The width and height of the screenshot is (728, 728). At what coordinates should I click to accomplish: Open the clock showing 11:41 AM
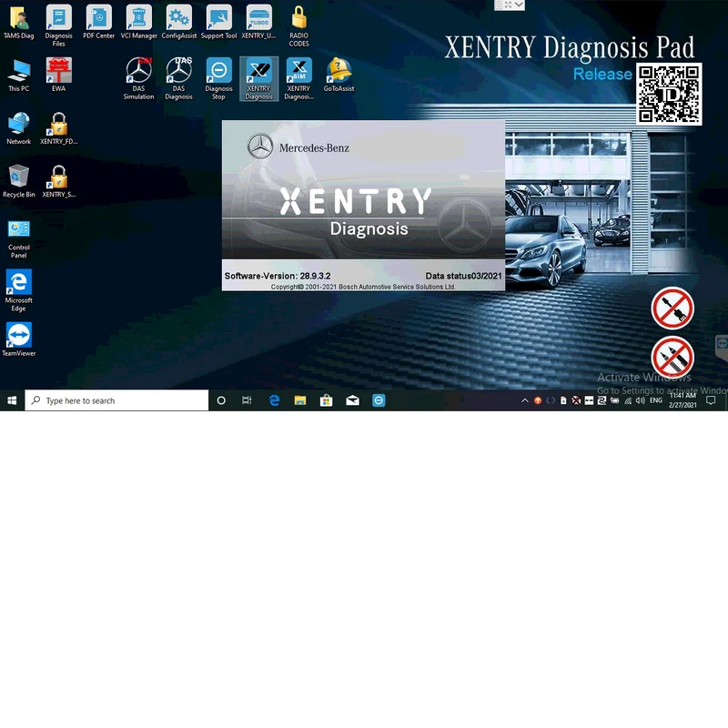pyautogui.click(x=682, y=400)
